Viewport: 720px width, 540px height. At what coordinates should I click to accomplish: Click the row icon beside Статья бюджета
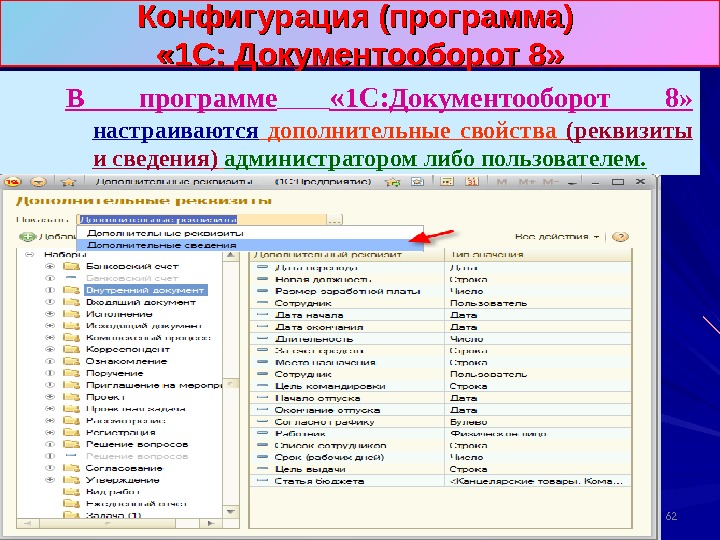coord(262,481)
